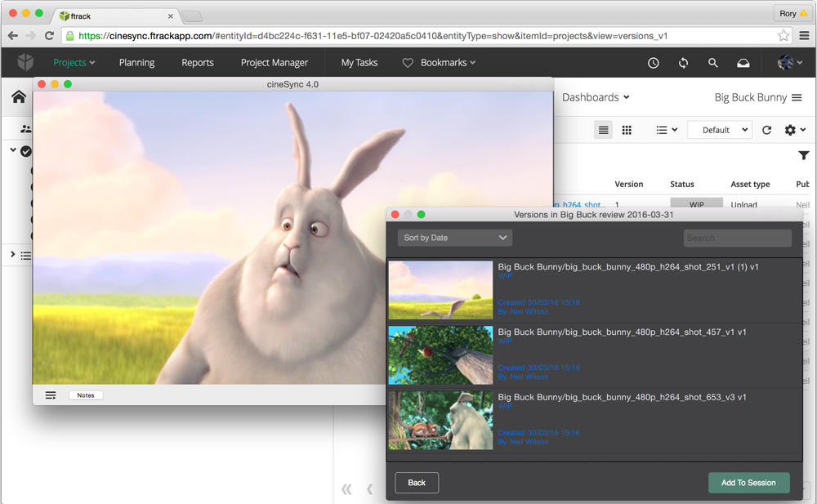Image resolution: width=817 pixels, height=504 pixels.
Task: Click the home icon in the sidebar
Action: coord(19,96)
